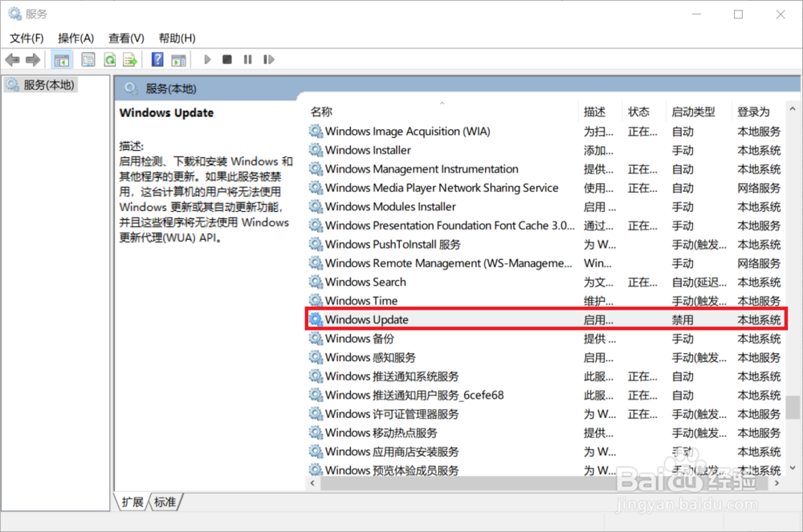This screenshot has width=803, height=532.
Task: Click the scroll up arrow of the list
Action: [x=793, y=109]
